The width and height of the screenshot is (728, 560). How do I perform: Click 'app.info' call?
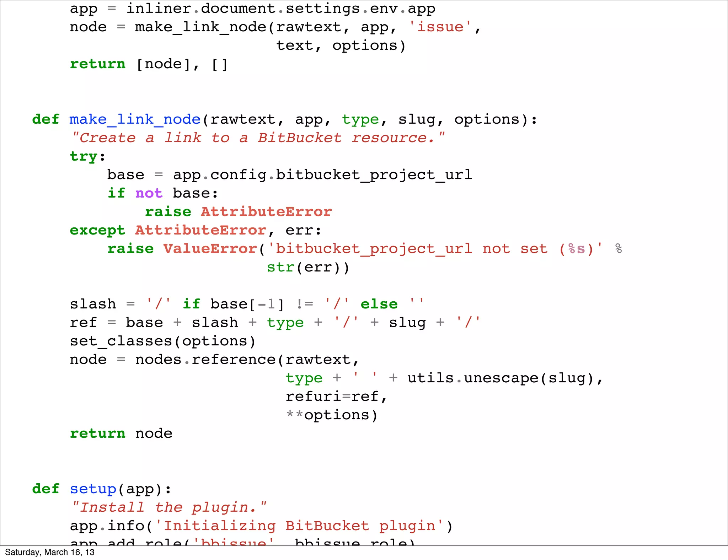107,526
